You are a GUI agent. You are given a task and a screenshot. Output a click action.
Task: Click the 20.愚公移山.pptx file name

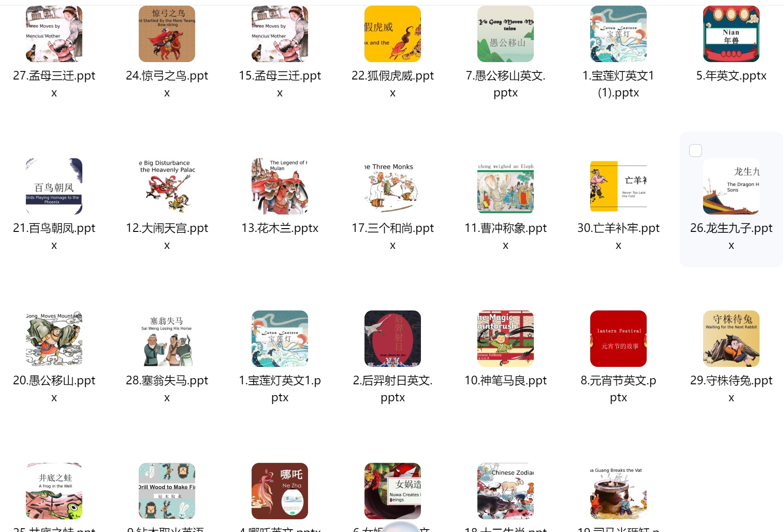coord(54,389)
